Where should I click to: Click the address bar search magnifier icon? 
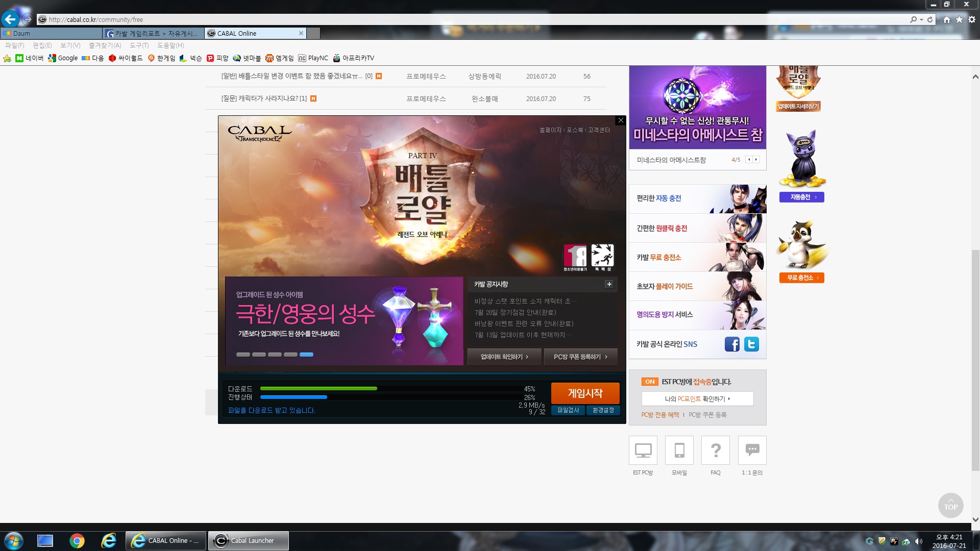[x=913, y=19]
